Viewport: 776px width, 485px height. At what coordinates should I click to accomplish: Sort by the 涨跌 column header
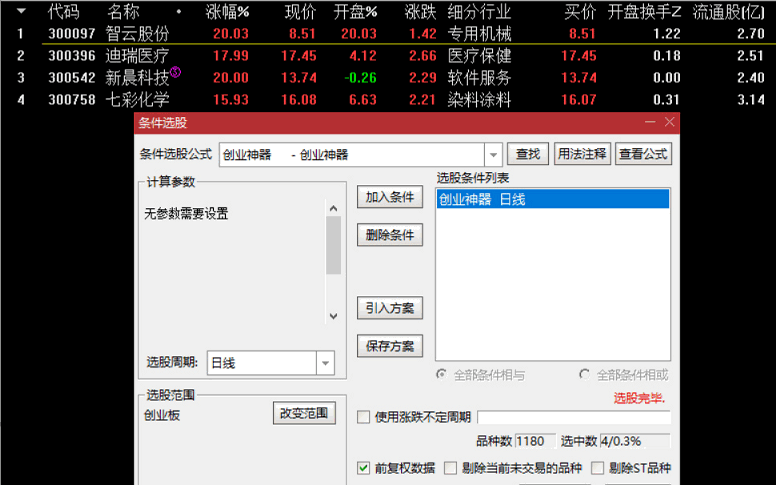[x=420, y=11]
